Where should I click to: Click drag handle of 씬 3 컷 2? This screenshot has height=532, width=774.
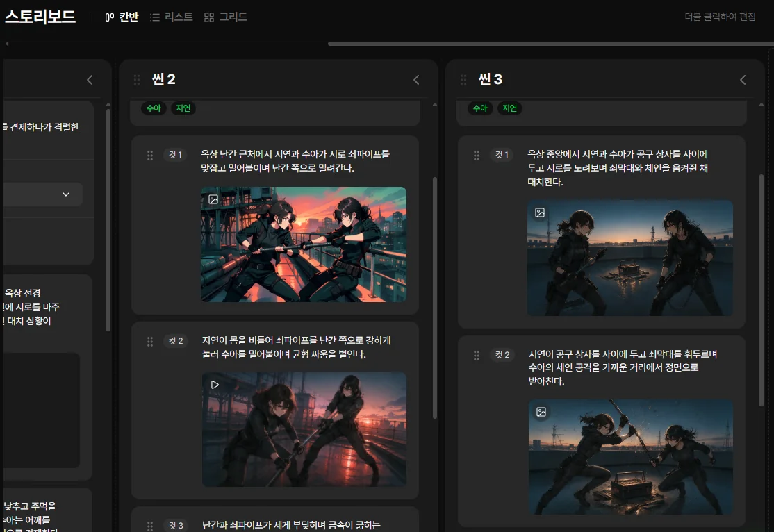[477, 356]
